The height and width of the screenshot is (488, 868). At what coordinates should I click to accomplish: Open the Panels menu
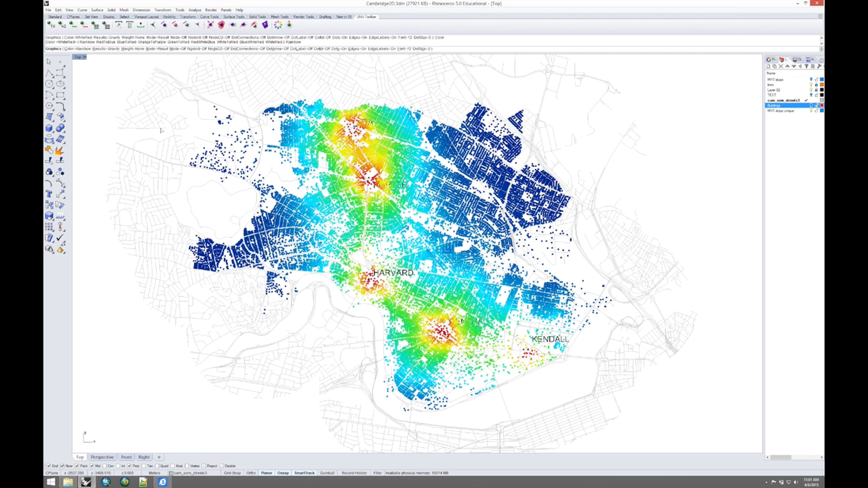pos(226,10)
